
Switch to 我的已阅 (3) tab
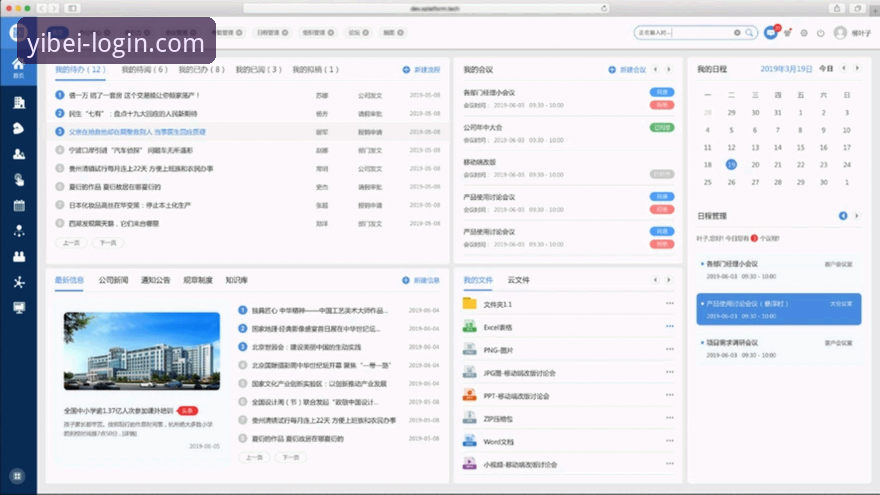pyautogui.click(x=258, y=70)
